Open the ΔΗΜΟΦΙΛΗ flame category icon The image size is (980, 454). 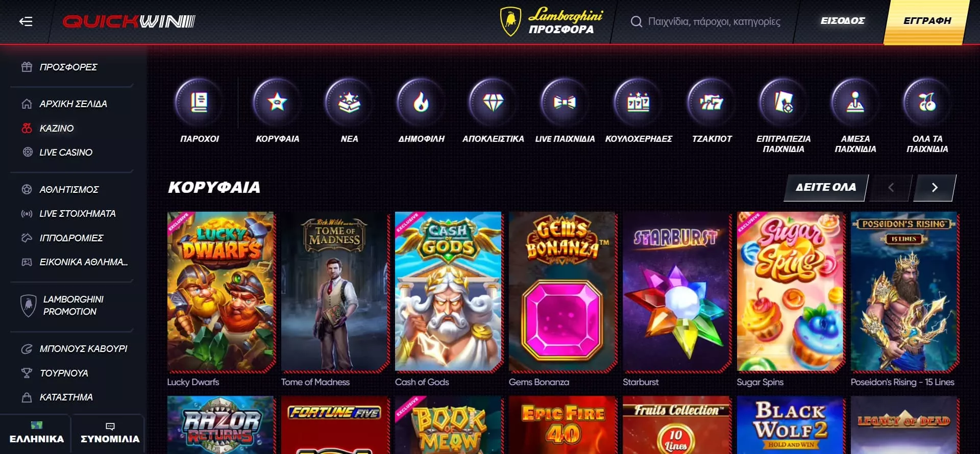421,103
